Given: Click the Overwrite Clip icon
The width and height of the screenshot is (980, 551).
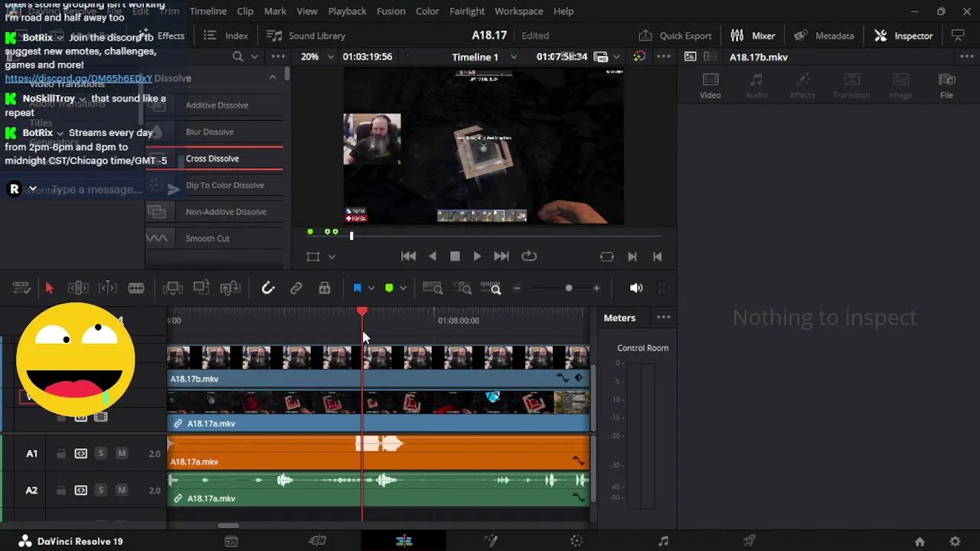Looking at the screenshot, I should point(201,288).
